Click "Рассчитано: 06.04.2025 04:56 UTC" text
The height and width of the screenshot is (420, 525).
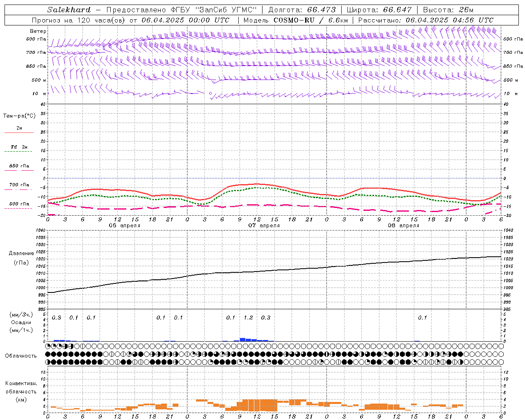[x=426, y=20]
